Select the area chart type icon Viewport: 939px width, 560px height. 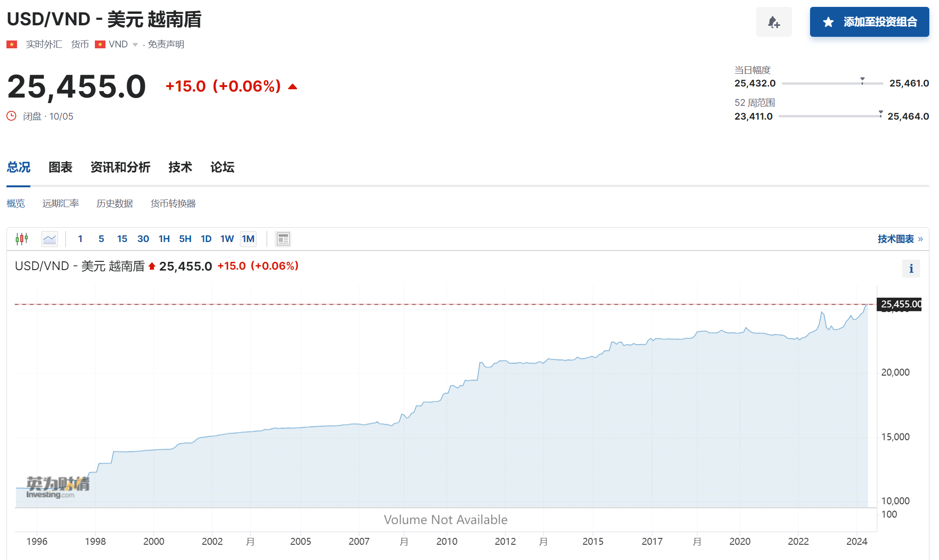[x=49, y=239]
